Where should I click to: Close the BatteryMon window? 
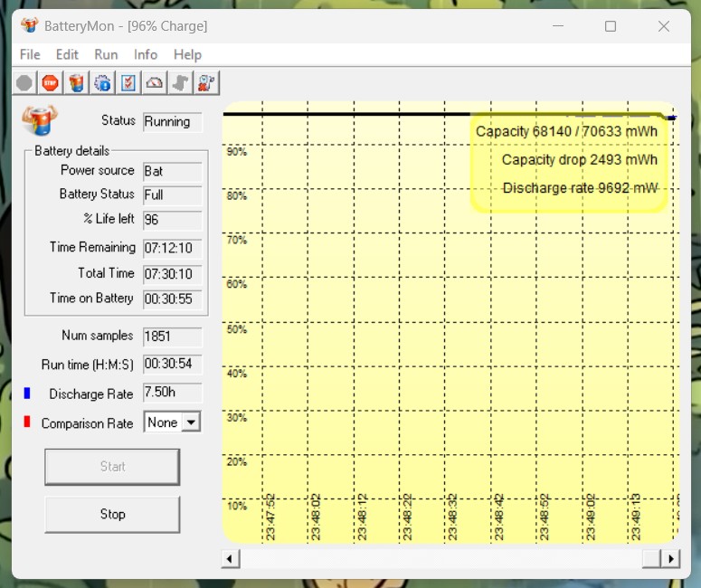[664, 26]
